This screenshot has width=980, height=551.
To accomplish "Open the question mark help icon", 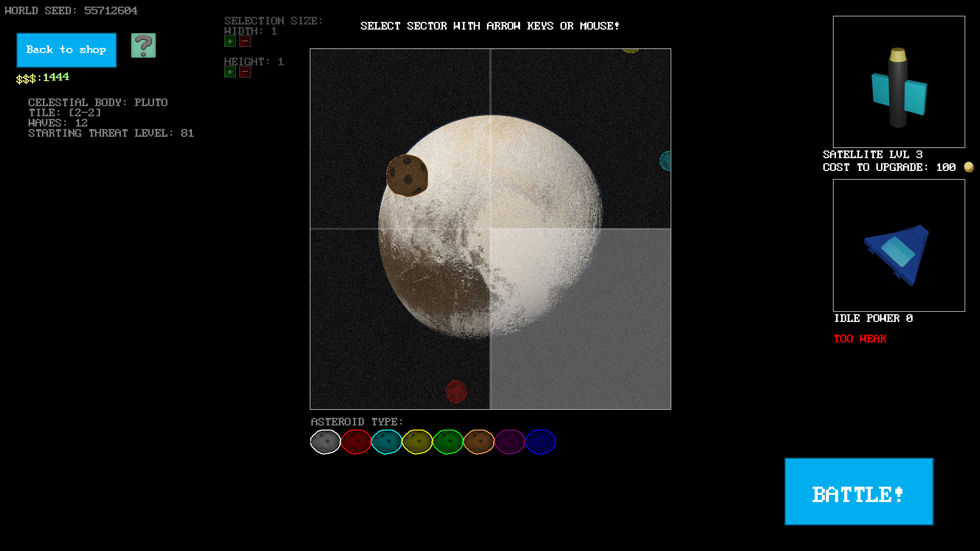I will tap(143, 46).
